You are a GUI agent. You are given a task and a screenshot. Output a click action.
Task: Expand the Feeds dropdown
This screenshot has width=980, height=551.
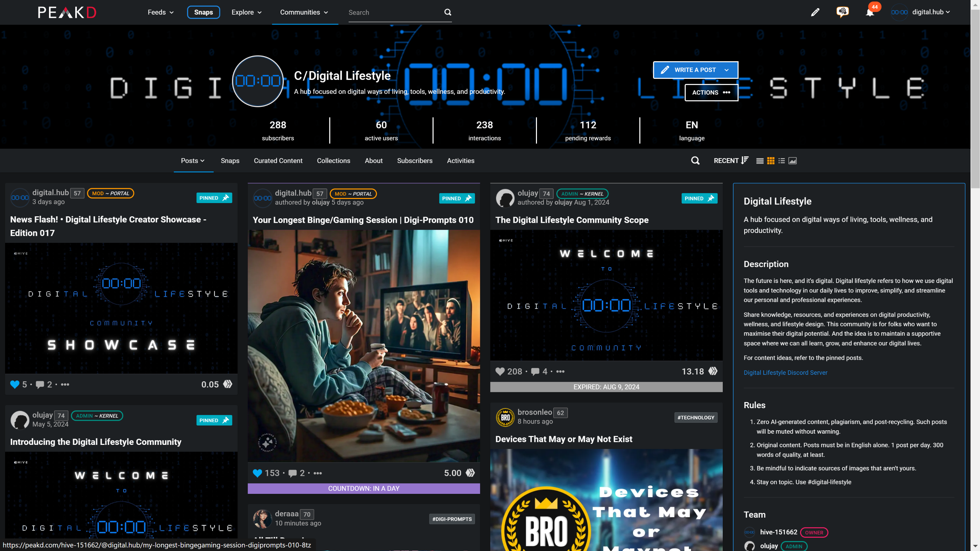[161, 12]
